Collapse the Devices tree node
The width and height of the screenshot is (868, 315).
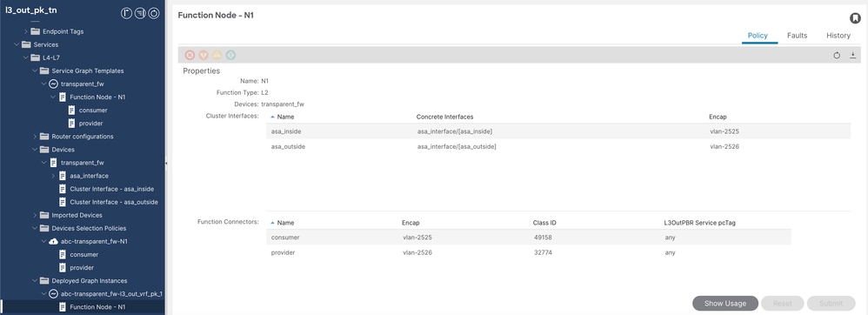click(34, 150)
